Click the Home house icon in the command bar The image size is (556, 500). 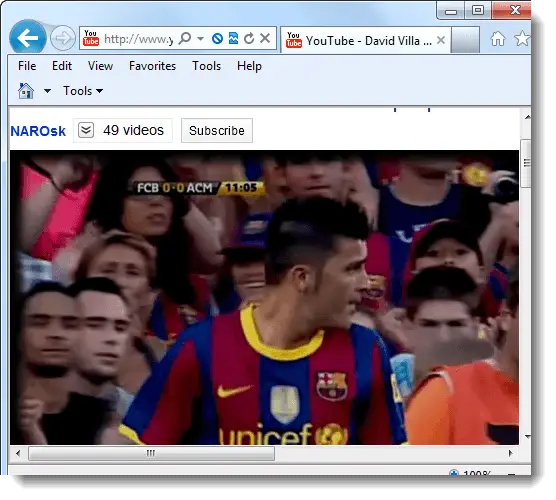tap(26, 91)
